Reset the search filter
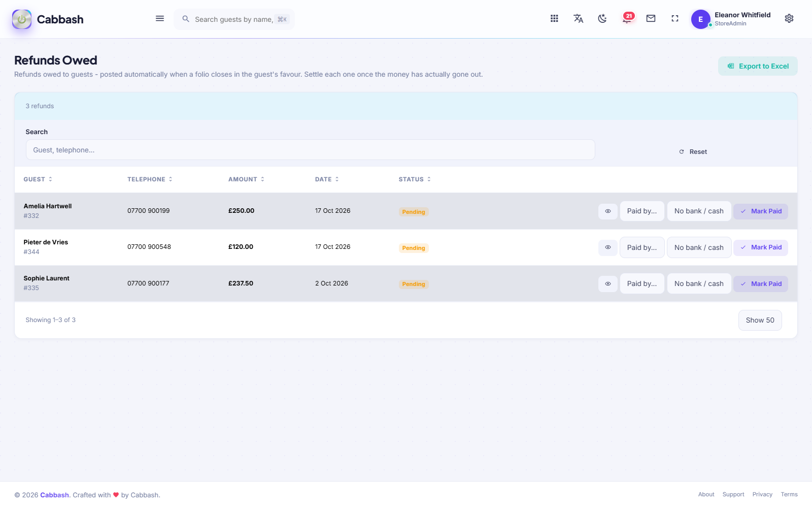 [693, 152]
